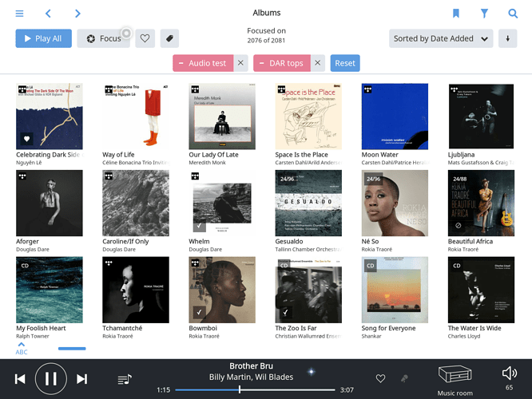Open the filter funnel icon
Image resolution: width=532 pixels, height=399 pixels.
484,14
